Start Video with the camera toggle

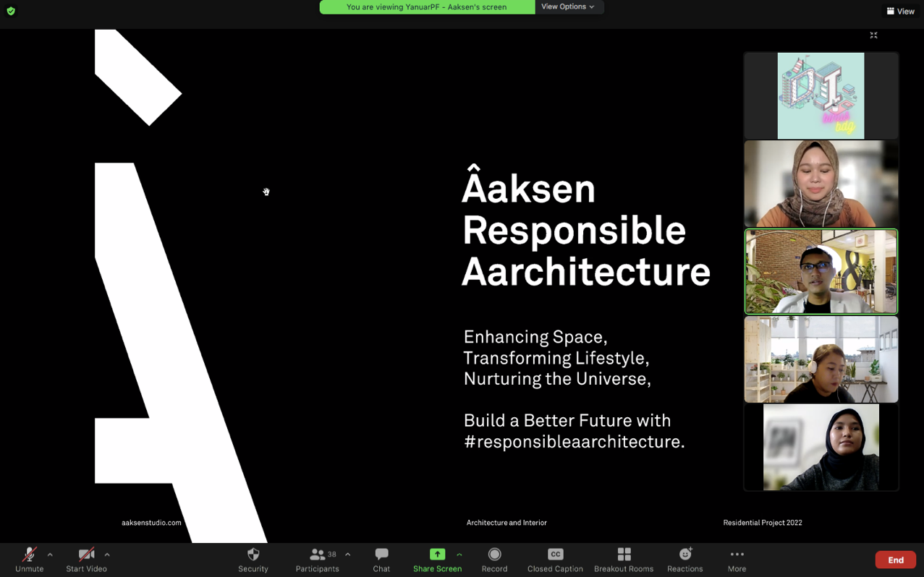point(86,555)
